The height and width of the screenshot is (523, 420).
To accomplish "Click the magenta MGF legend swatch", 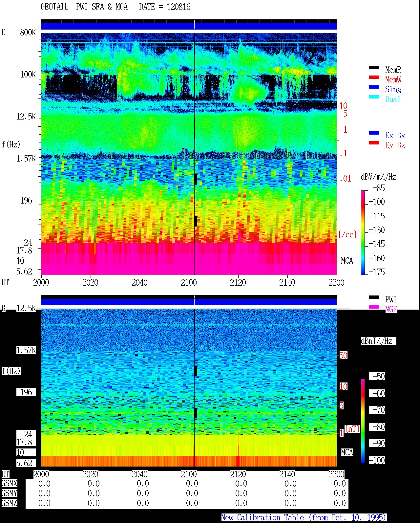I will 374,307.
